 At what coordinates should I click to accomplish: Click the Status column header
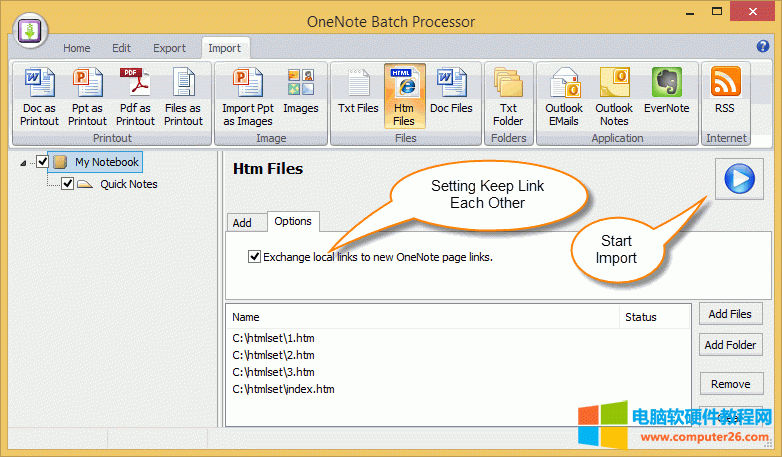tap(654, 317)
